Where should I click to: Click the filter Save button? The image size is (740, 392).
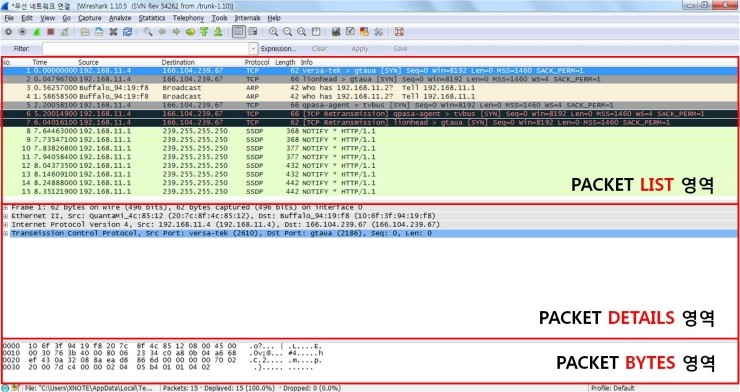[400, 49]
